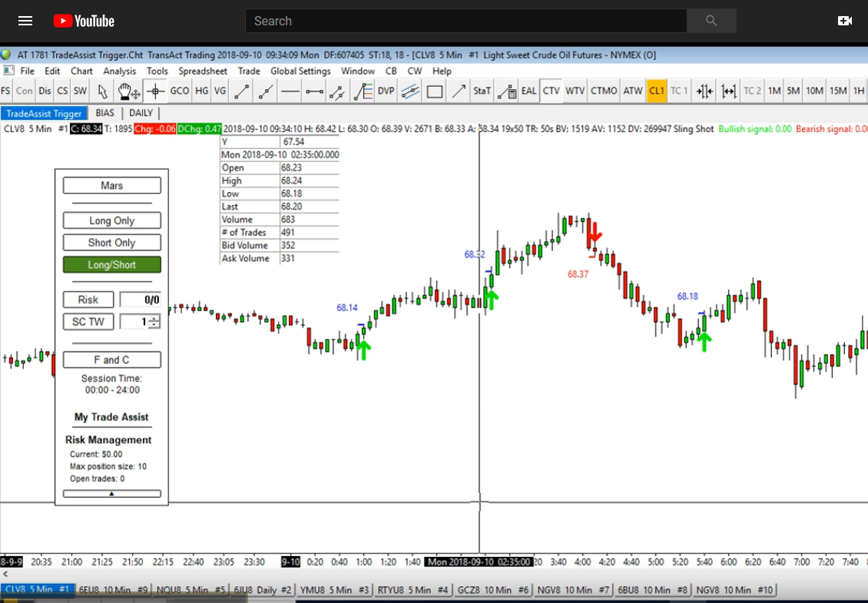Toggle the SC TW button
Viewport: 868px width, 603px height.
[88, 322]
